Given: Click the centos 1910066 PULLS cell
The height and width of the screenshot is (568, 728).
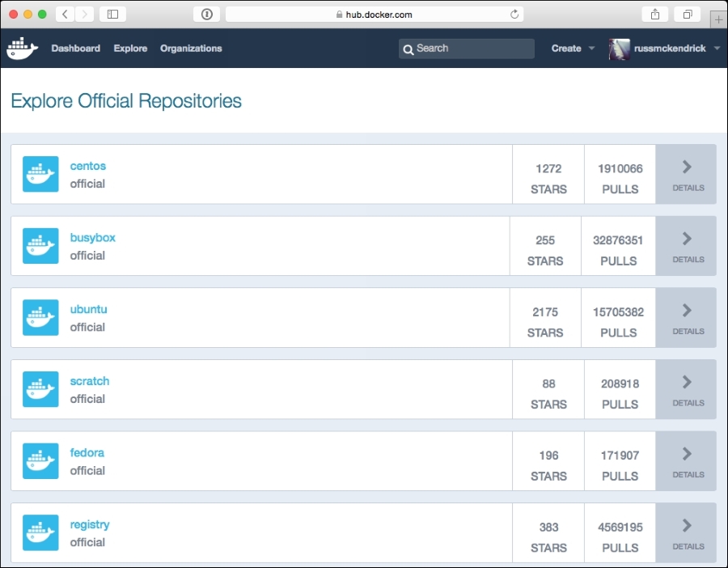Looking at the screenshot, I should coord(620,174).
